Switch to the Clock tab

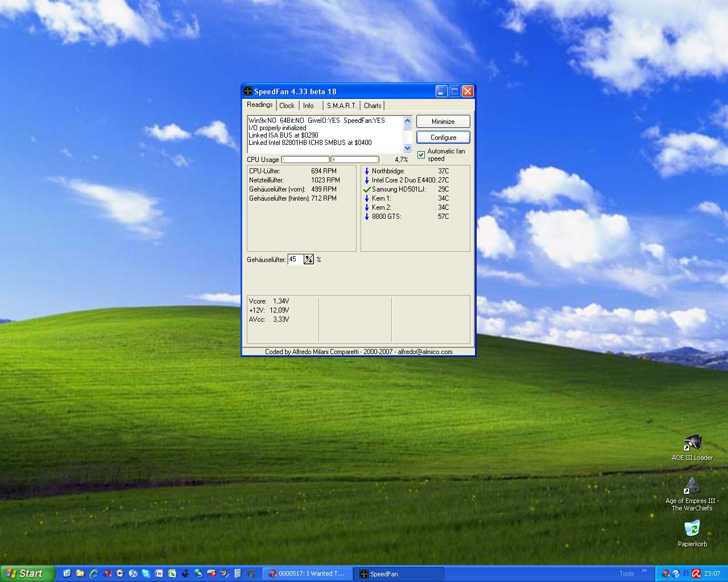click(x=287, y=106)
